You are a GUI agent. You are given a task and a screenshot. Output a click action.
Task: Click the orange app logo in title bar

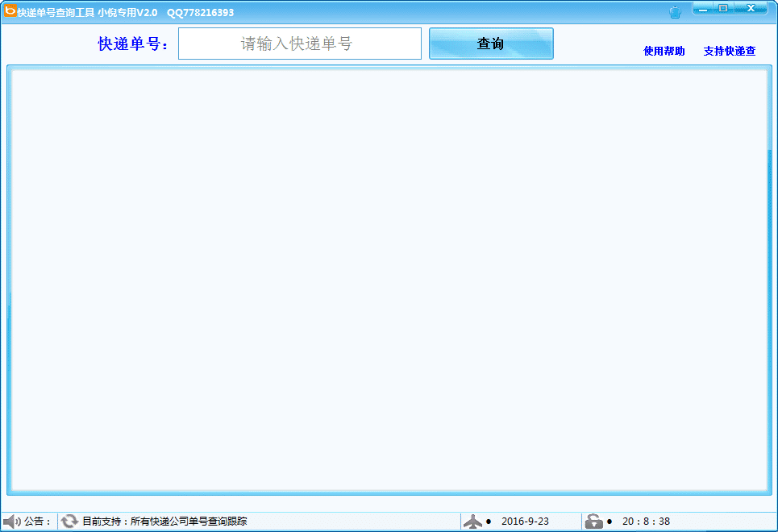tap(10, 11)
